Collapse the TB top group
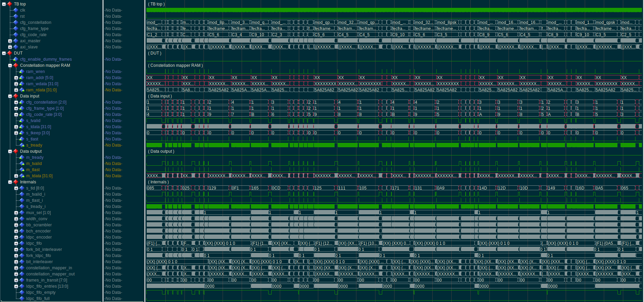The width and height of the screenshot is (644, 302). 4,4
